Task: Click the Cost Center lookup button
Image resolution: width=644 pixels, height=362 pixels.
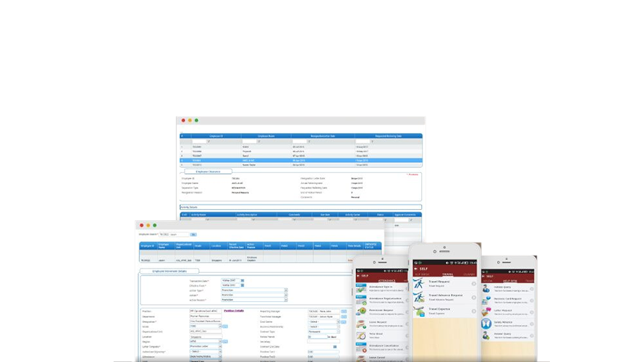Action: [x=344, y=321]
